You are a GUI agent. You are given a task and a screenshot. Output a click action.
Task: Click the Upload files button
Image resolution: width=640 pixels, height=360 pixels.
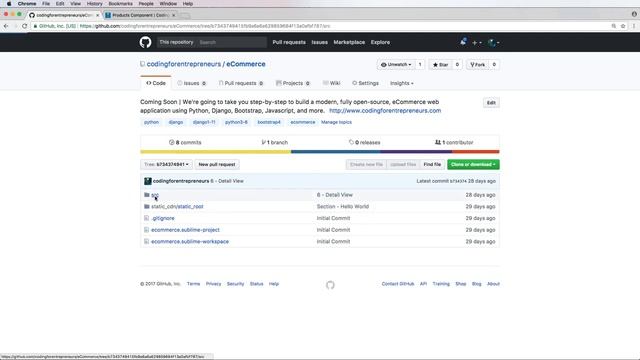click(x=403, y=164)
